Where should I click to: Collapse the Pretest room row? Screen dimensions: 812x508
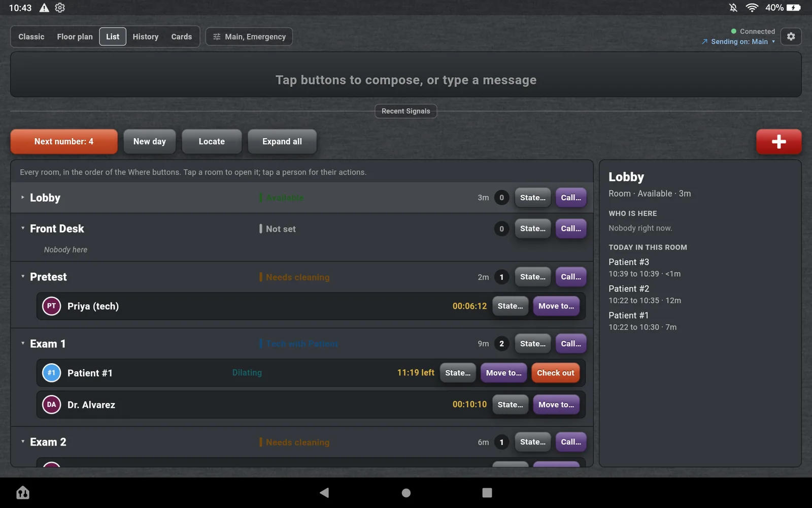tap(302, 277)
